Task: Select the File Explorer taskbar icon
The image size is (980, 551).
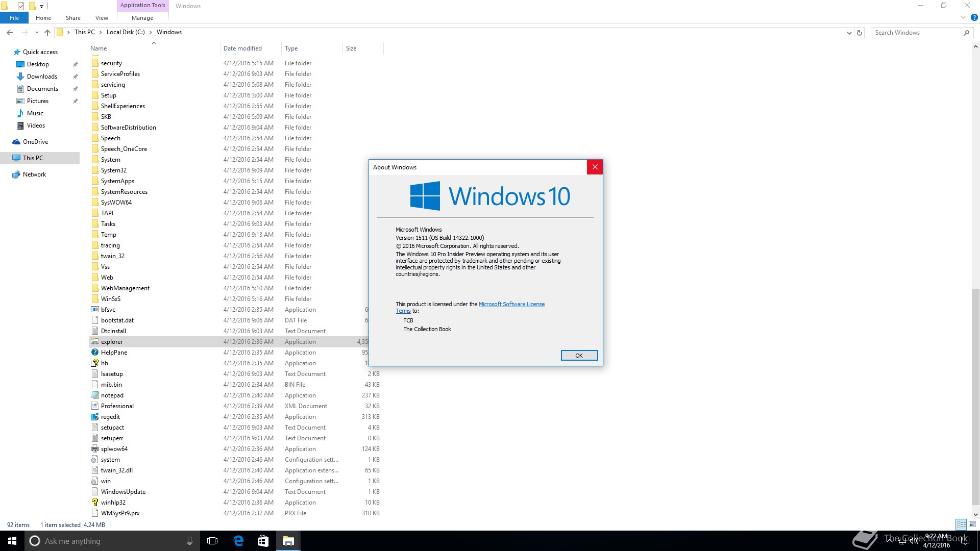Action: tap(288, 541)
